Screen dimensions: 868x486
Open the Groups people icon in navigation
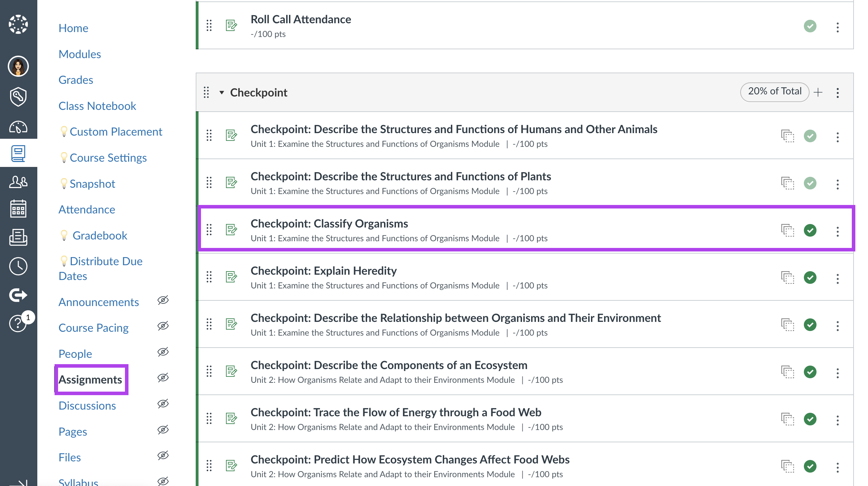coord(18,182)
